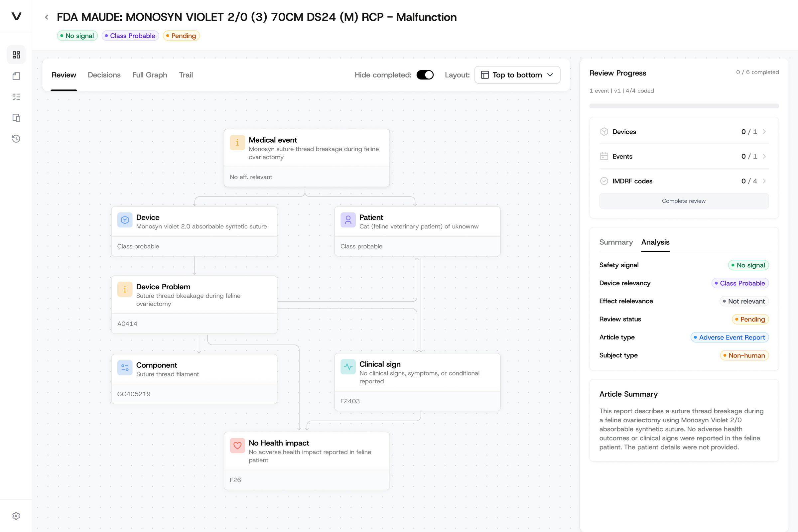This screenshot has height=532, width=798.
Task: Select the Summary tab in side panel
Action: pos(616,242)
